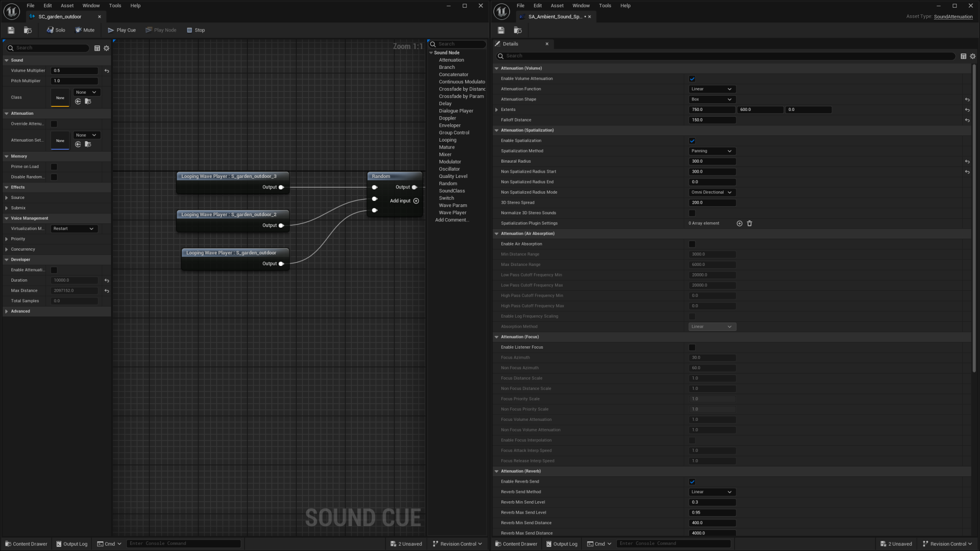The height and width of the screenshot is (551, 980).
Task: Mute the sound cue playback
Action: click(x=85, y=30)
